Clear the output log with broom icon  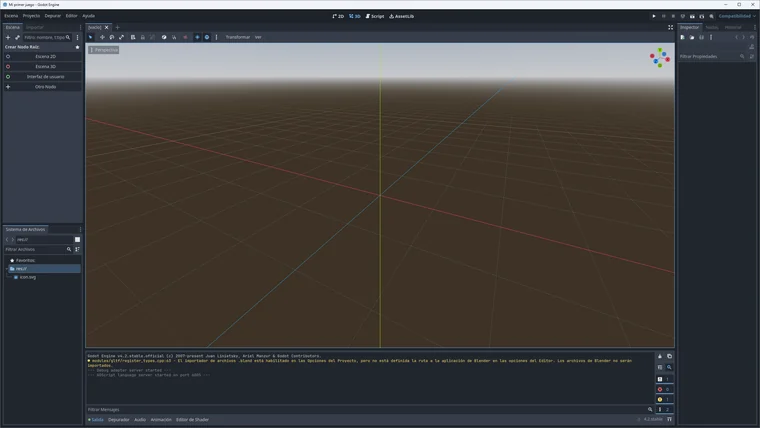(660, 356)
